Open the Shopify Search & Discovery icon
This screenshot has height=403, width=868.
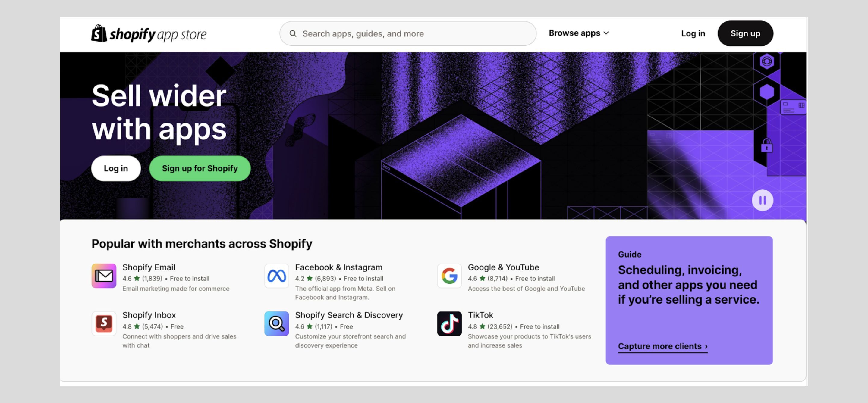point(277,323)
